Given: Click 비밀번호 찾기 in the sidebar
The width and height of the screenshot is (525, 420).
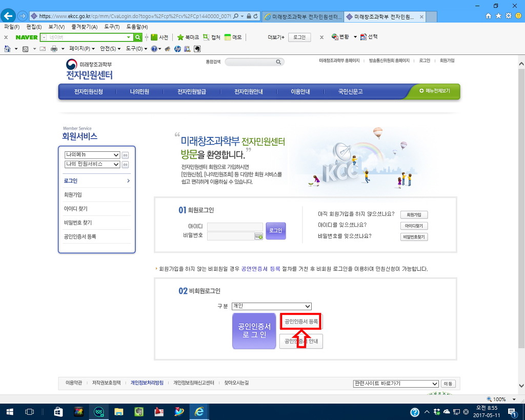Looking at the screenshot, I should 78,223.
